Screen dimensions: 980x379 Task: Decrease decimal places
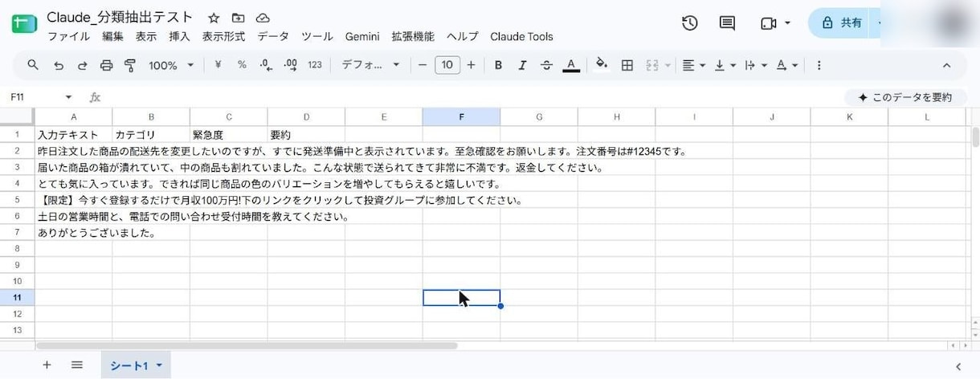pos(266,65)
